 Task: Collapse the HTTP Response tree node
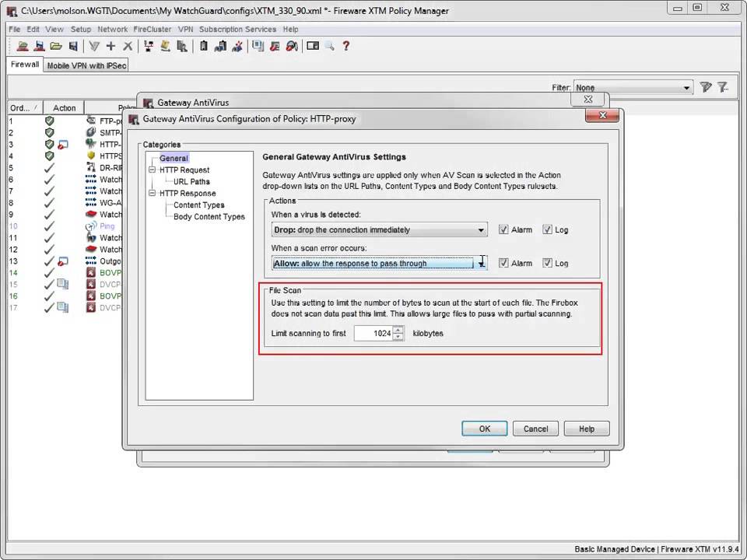click(x=152, y=194)
